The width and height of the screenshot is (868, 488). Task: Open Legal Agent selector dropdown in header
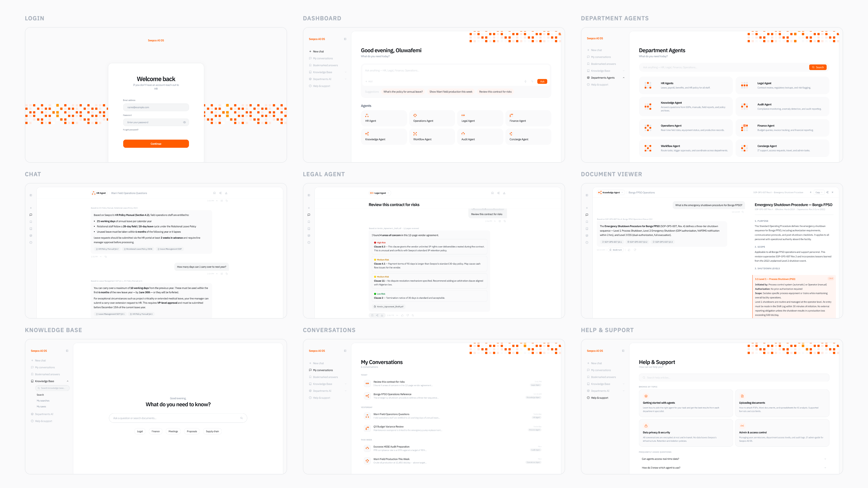point(380,193)
